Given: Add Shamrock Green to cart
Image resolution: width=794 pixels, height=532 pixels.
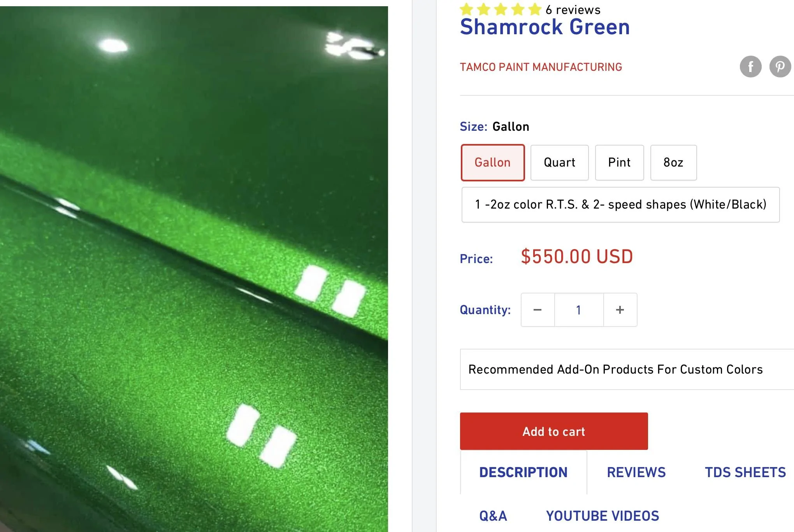Looking at the screenshot, I should (554, 431).
